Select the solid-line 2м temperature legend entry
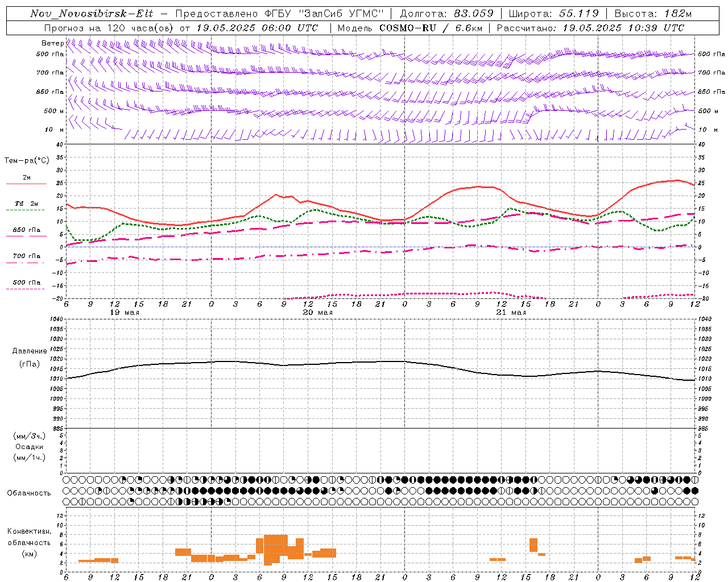Screen dimensions: 728x582 point(27,178)
